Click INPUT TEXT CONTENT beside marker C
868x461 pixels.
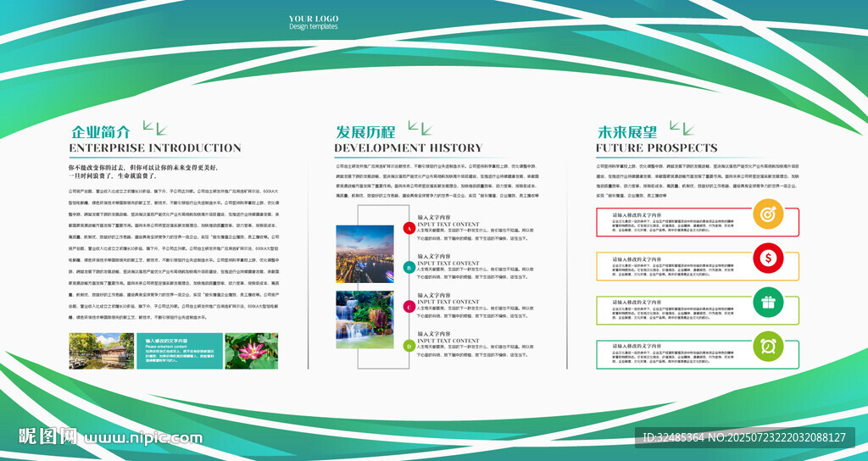coord(448,302)
